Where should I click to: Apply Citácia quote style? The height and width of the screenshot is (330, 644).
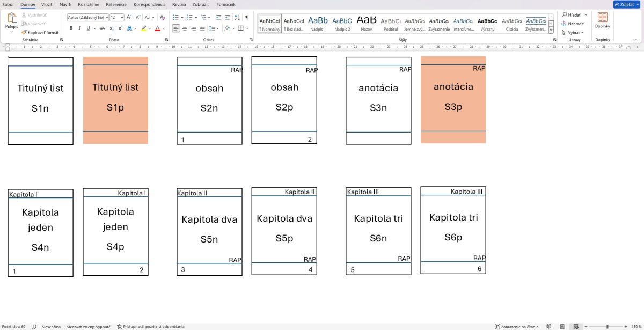(511, 23)
